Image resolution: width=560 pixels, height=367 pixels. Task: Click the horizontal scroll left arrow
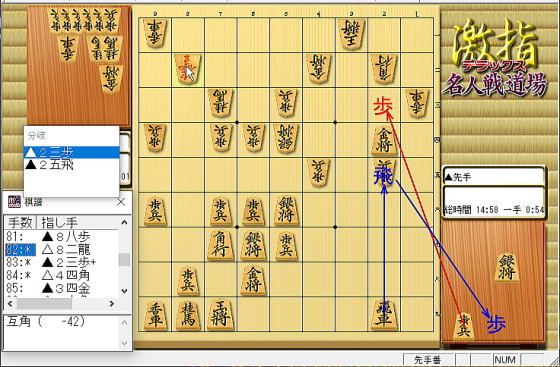[10, 303]
